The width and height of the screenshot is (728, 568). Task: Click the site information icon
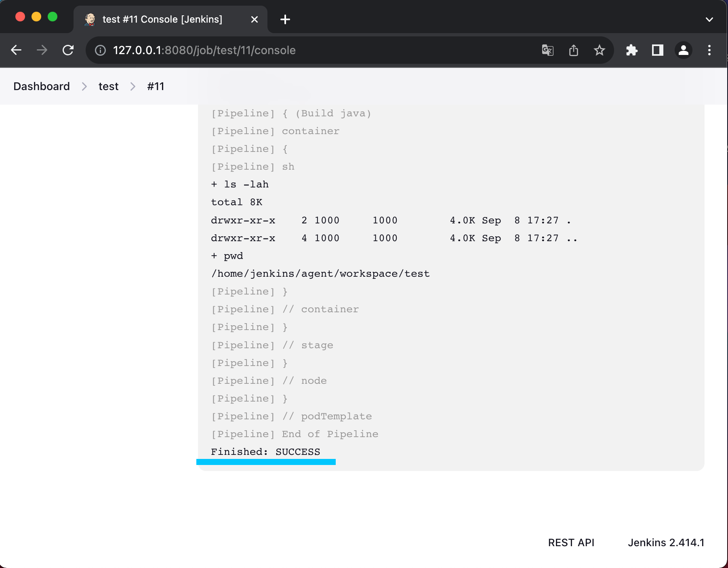(x=100, y=50)
